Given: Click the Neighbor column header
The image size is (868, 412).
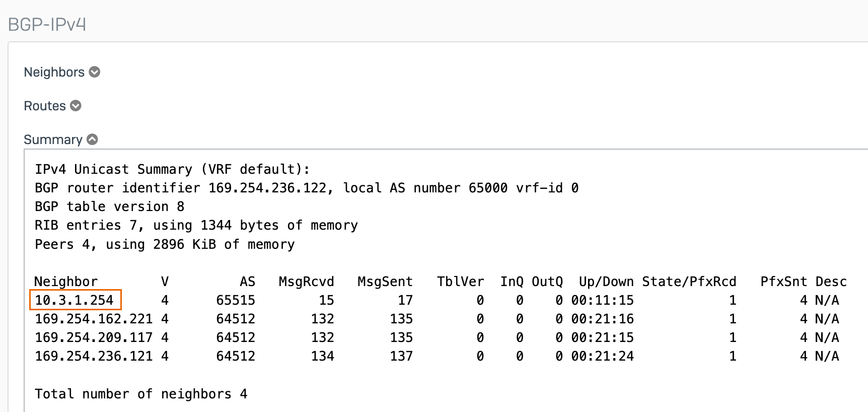Looking at the screenshot, I should [66, 282].
